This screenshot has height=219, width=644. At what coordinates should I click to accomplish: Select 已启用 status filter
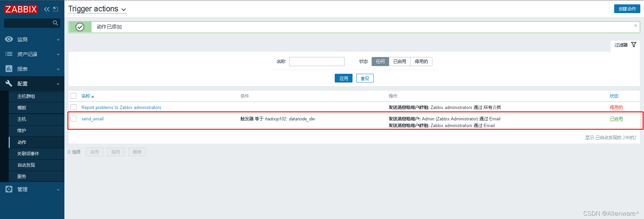tap(400, 61)
